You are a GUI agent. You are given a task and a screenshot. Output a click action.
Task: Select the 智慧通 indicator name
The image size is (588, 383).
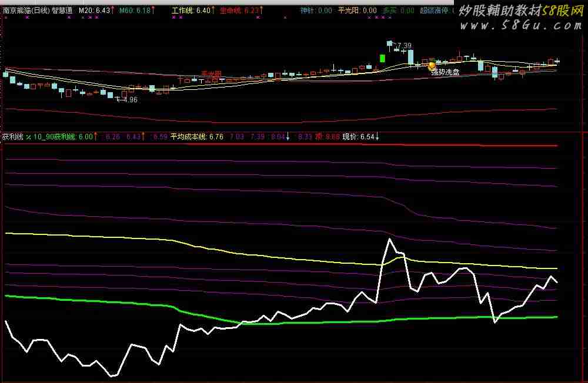(62, 11)
